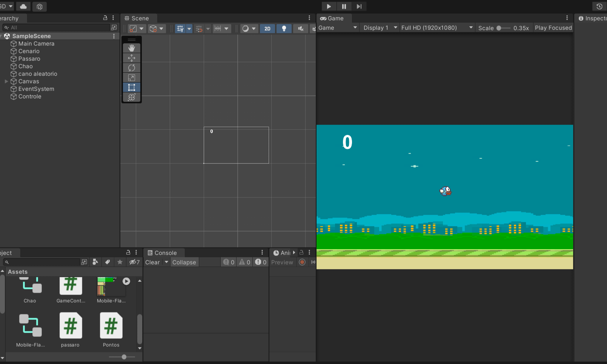Toggle scene lighting bulb button
Screen dimensions: 607x364
tap(284, 29)
